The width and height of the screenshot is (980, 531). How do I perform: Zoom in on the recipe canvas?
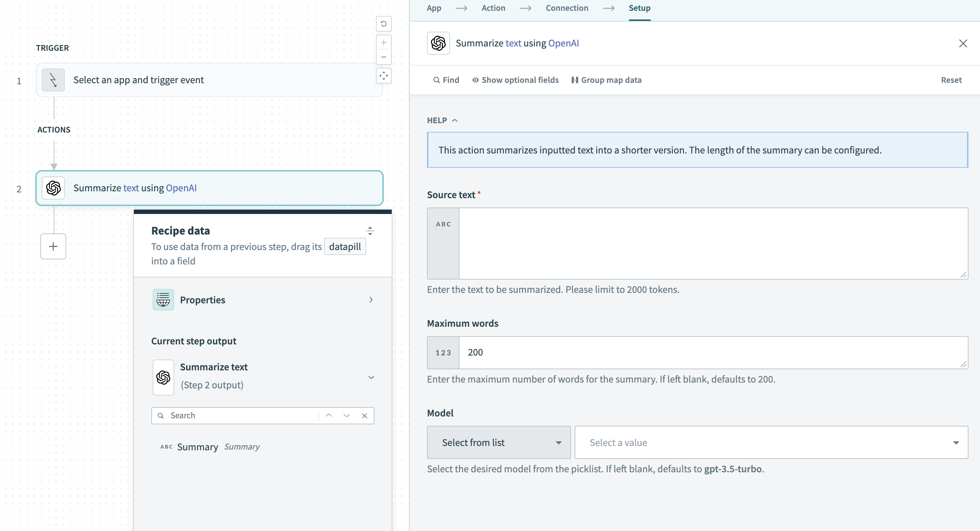click(383, 43)
